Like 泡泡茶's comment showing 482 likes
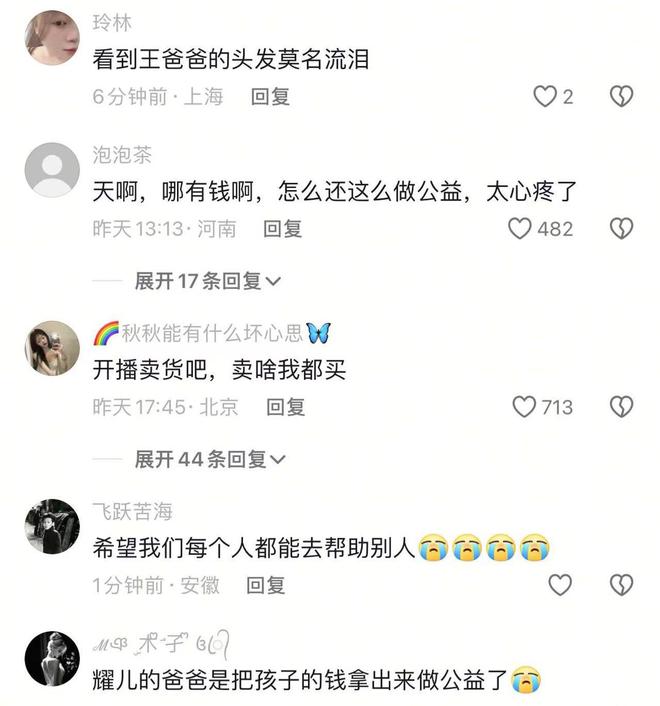 click(520, 229)
